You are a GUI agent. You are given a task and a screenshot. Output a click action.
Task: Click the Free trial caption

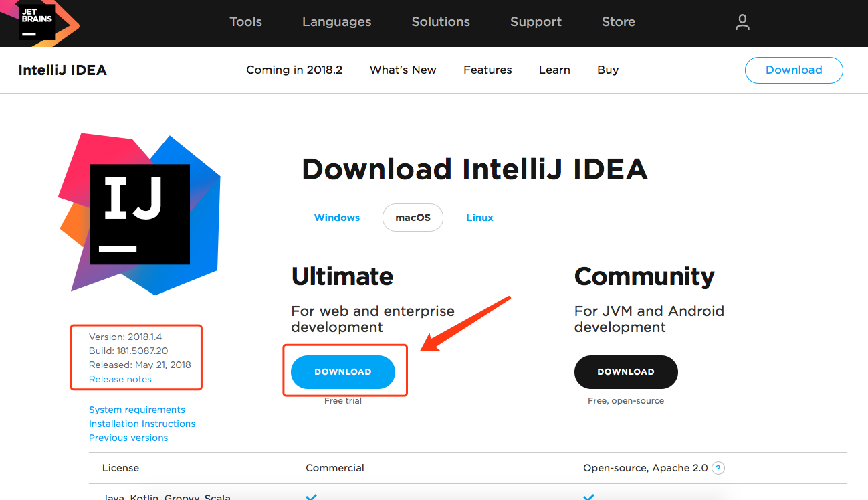click(343, 400)
